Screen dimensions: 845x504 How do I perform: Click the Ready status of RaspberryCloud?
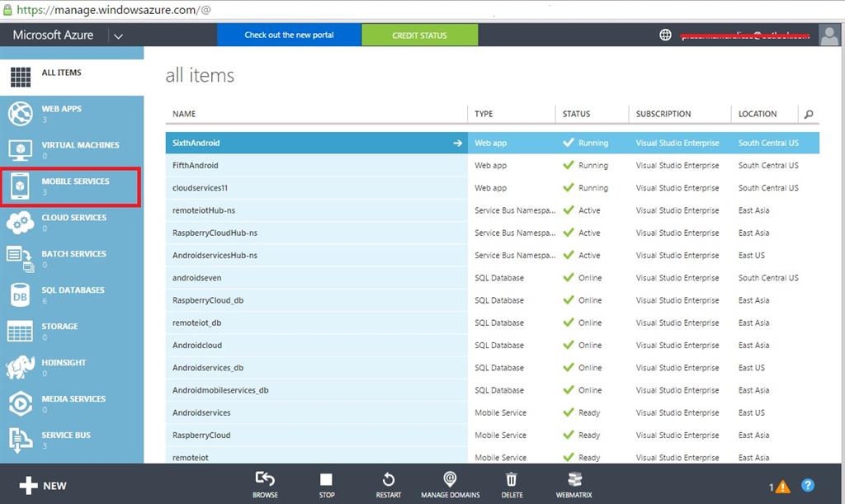pyautogui.click(x=589, y=435)
